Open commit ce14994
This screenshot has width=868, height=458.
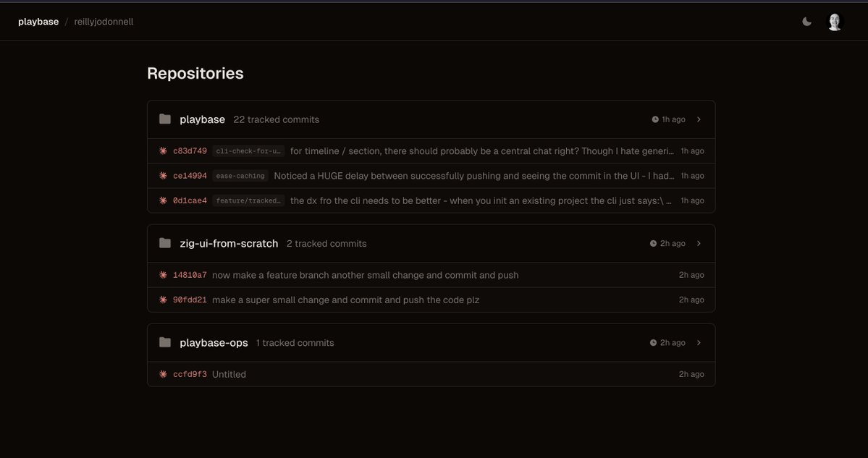[x=189, y=175]
